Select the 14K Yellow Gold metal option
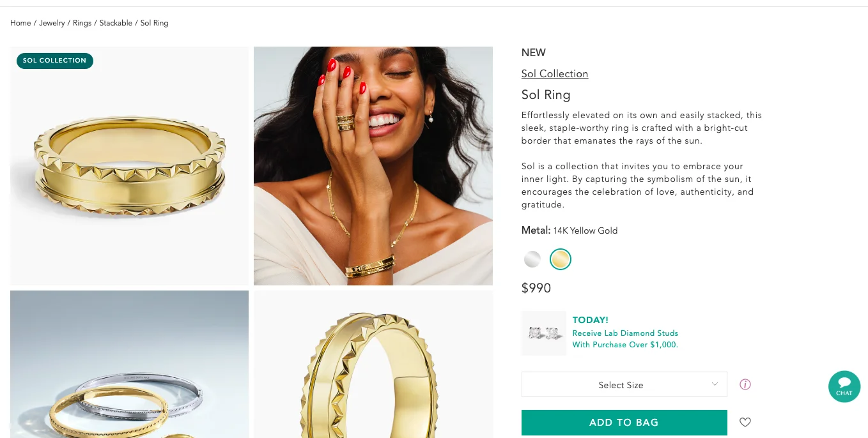The image size is (868, 438). (561, 259)
